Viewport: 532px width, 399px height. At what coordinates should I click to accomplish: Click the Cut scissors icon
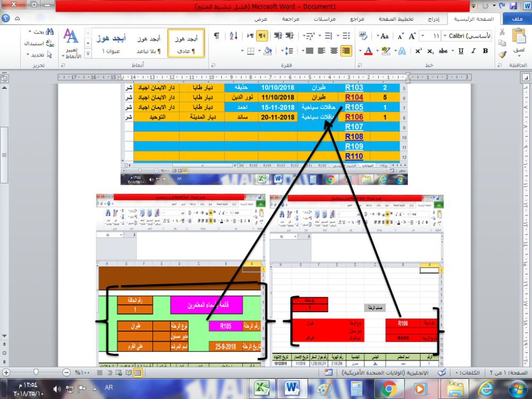(502, 32)
